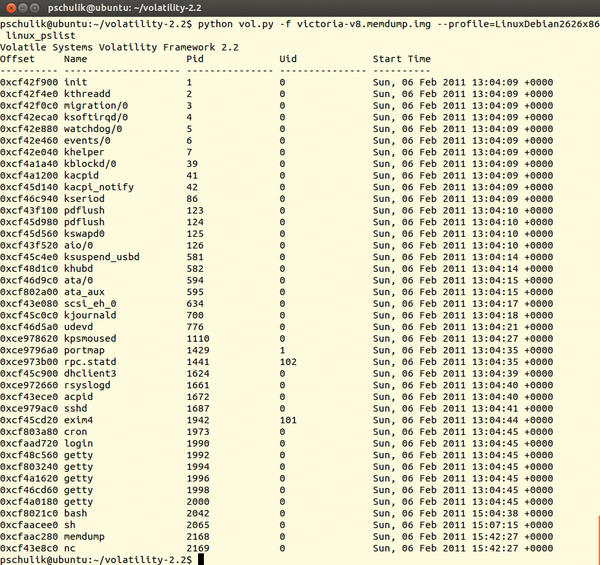Close the terminal window with red button
600x565 pixels.
click(x=11, y=7)
